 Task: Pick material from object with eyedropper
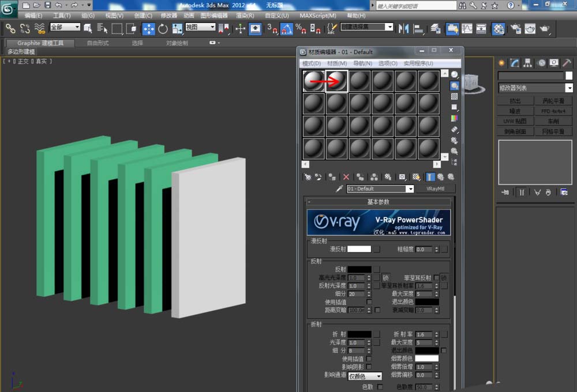pyautogui.click(x=340, y=189)
